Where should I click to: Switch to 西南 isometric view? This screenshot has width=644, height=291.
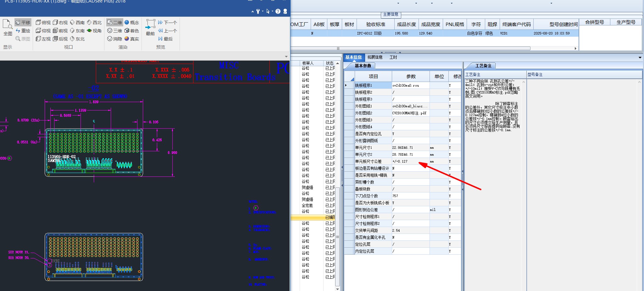pyautogui.click(x=77, y=23)
